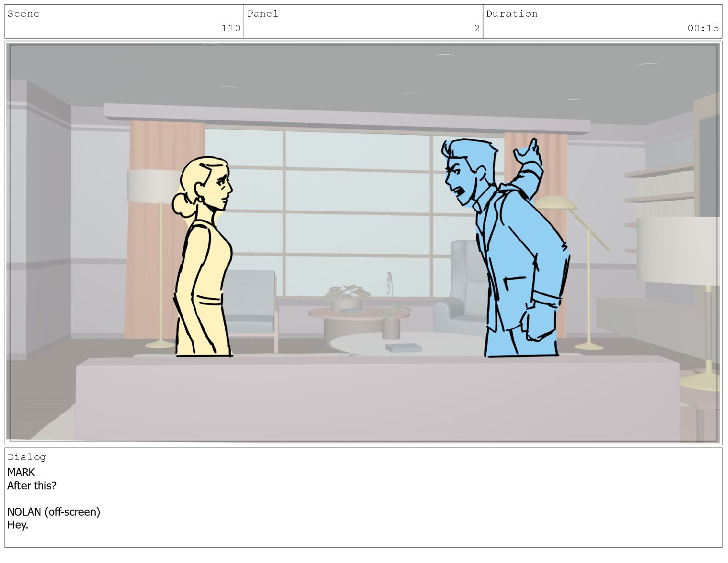Select the duration value 00:15
This screenshot has height=563, width=728.
point(703,29)
